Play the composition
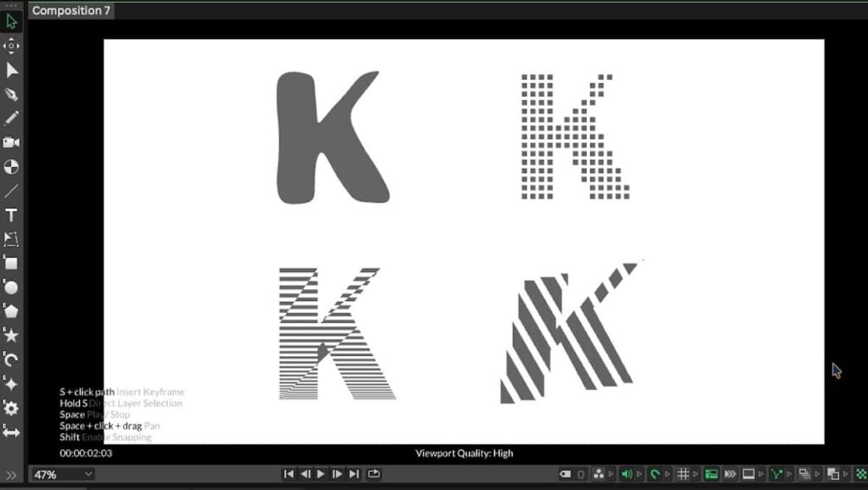Screen dimensions: 868x490 (x=320, y=474)
